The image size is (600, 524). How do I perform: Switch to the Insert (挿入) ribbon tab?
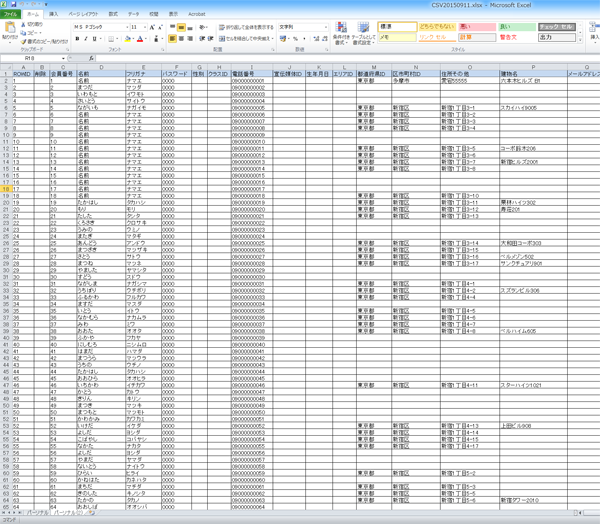pos(54,14)
